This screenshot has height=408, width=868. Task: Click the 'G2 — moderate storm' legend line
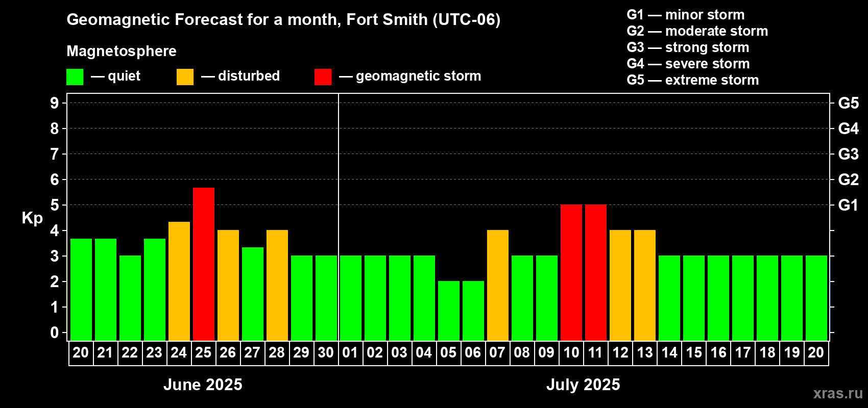coord(697,31)
